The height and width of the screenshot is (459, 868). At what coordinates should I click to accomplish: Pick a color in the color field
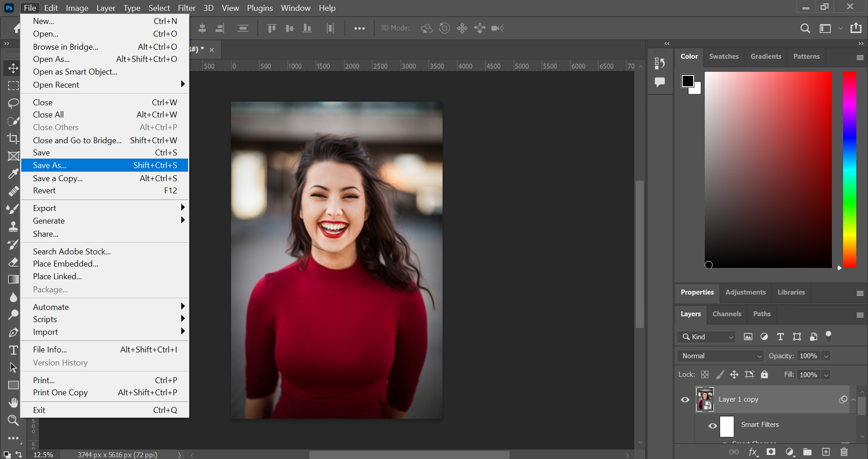pyautogui.click(x=768, y=170)
